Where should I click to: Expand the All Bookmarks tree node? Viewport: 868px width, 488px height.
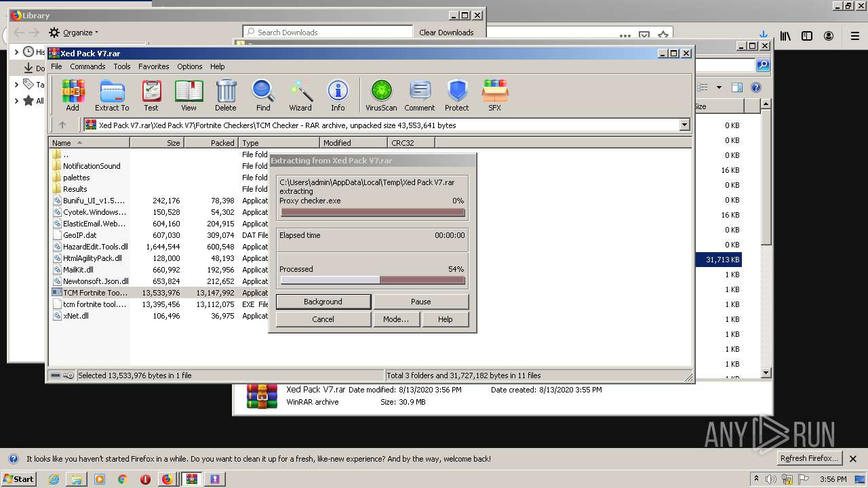point(17,101)
